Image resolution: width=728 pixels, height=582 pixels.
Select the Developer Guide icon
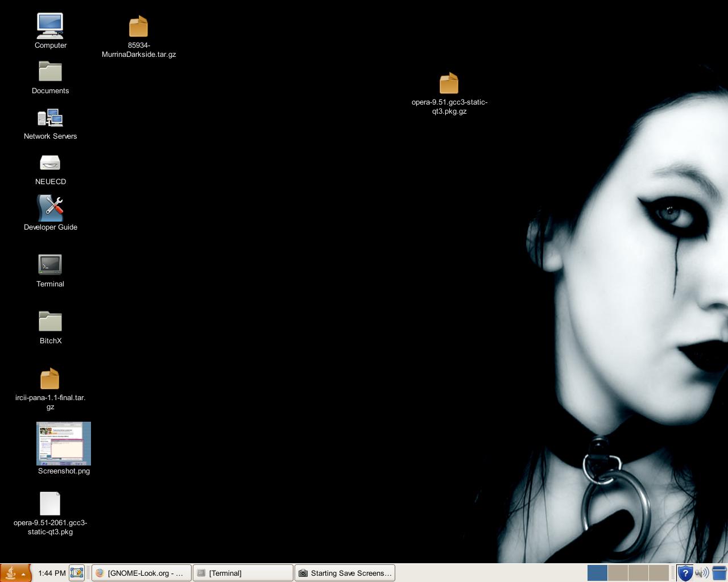tap(50, 208)
